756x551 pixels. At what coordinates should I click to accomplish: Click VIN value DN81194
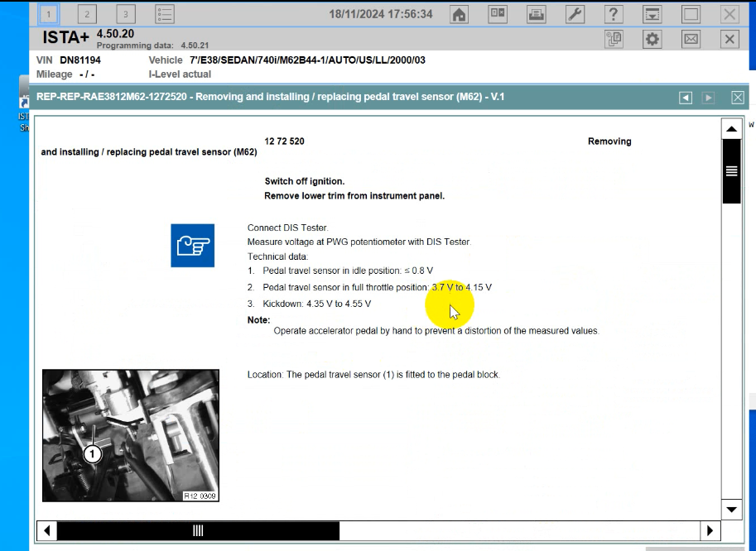[x=80, y=60]
